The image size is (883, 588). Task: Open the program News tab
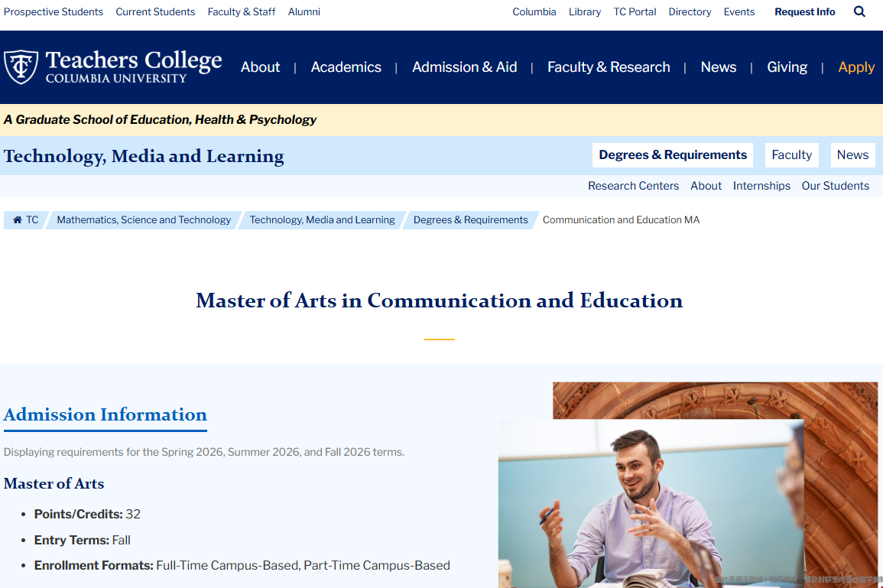(852, 155)
